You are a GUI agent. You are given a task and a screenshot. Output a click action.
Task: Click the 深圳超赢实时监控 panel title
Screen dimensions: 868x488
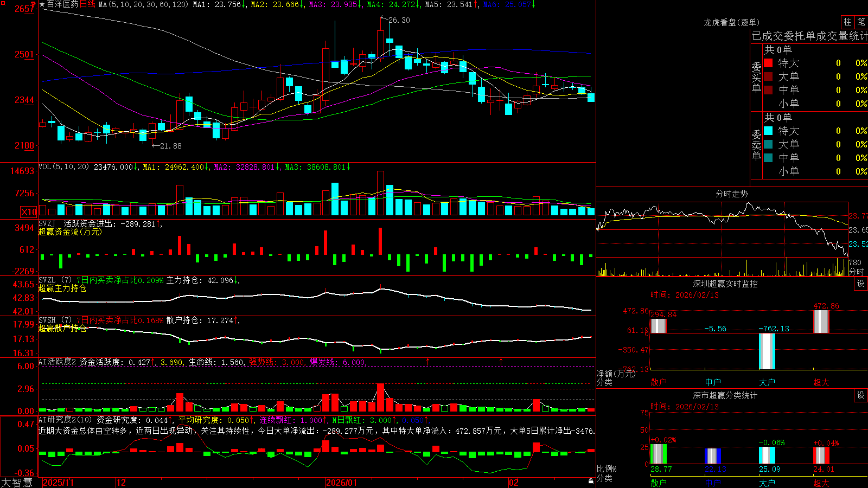pos(725,284)
